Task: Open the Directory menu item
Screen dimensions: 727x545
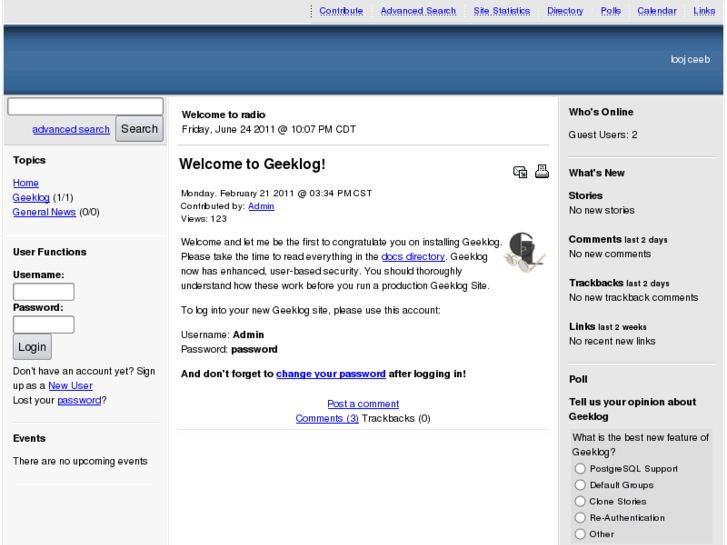Action: tap(565, 11)
